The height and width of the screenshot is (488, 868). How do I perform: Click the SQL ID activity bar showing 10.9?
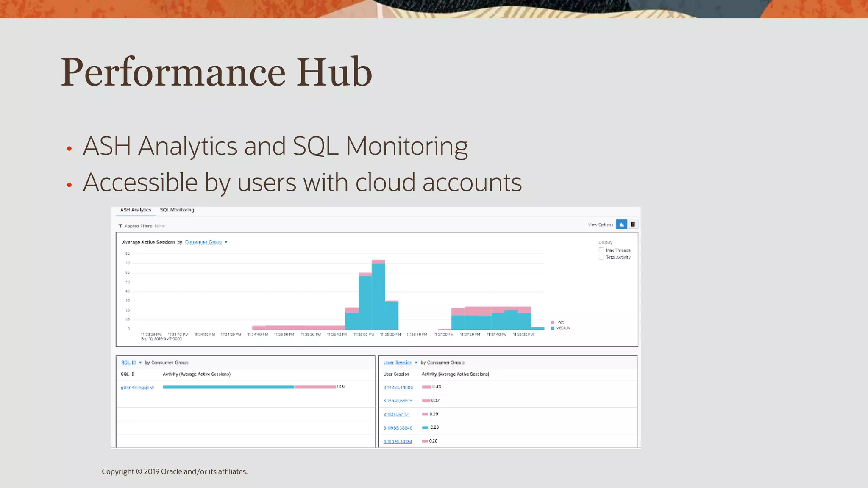click(249, 387)
